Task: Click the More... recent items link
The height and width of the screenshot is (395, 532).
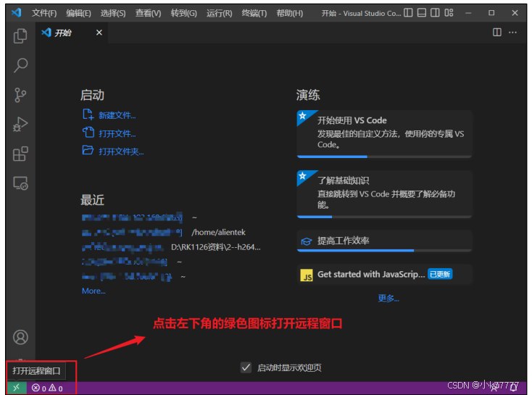Action: pyautogui.click(x=93, y=291)
